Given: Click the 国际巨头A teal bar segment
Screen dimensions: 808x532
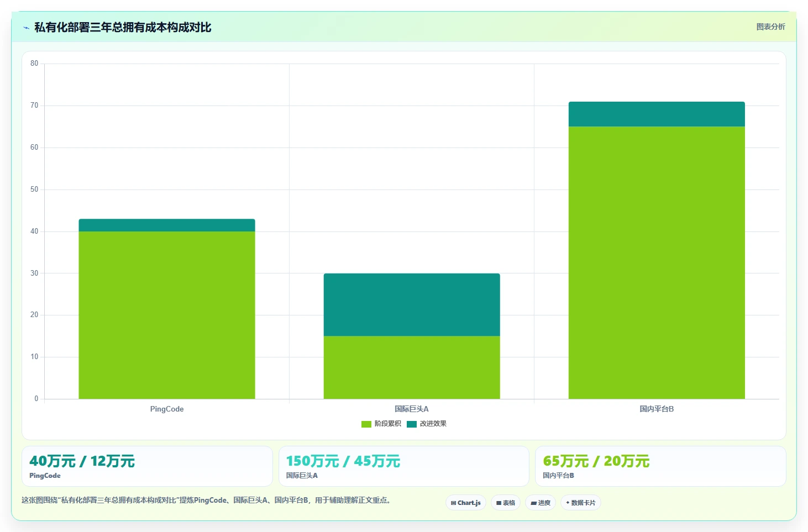Looking at the screenshot, I should point(412,304).
